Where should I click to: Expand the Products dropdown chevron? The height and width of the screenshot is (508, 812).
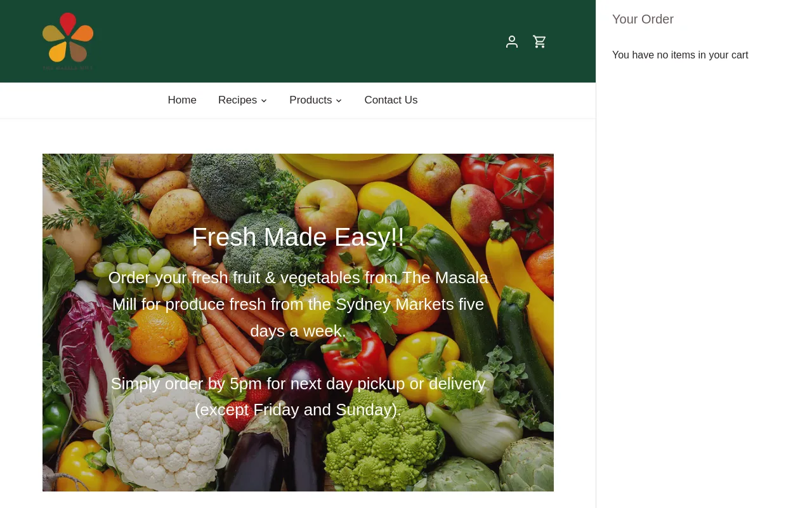coord(339,101)
